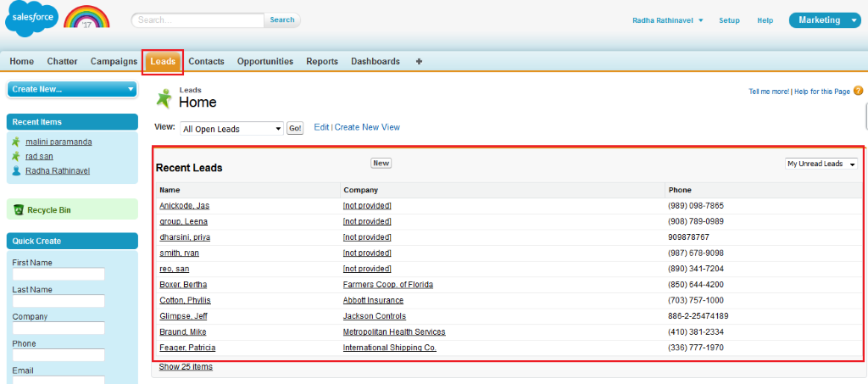Click the plus icon to add tabs
Viewport: 868px width, 384px height.
tap(419, 61)
